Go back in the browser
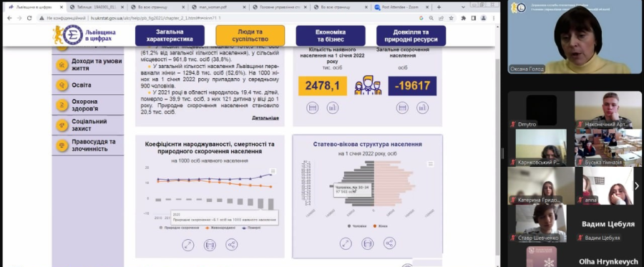Screen dimensions: 644x267 [x=9, y=18]
